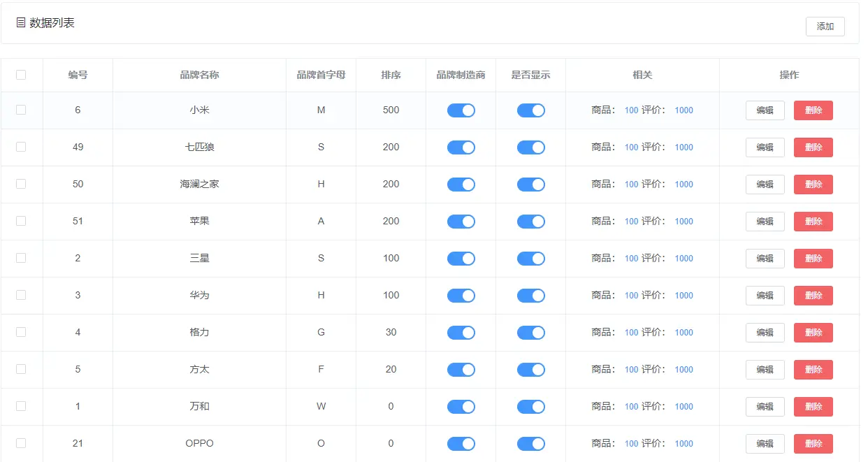Toggle 品牌制造商 switch for 三星
Image resolution: width=868 pixels, height=462 pixels.
click(x=461, y=259)
